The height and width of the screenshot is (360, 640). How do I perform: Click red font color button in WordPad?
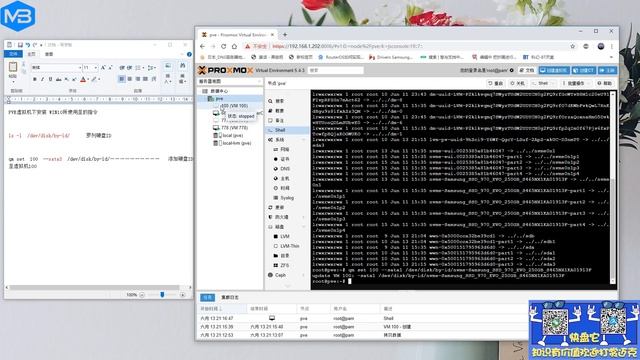click(x=83, y=79)
